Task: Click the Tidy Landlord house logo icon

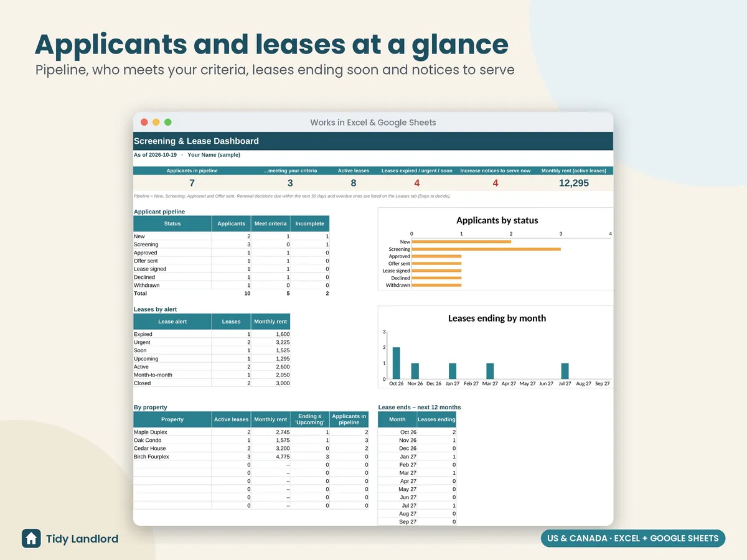Action: click(31, 538)
